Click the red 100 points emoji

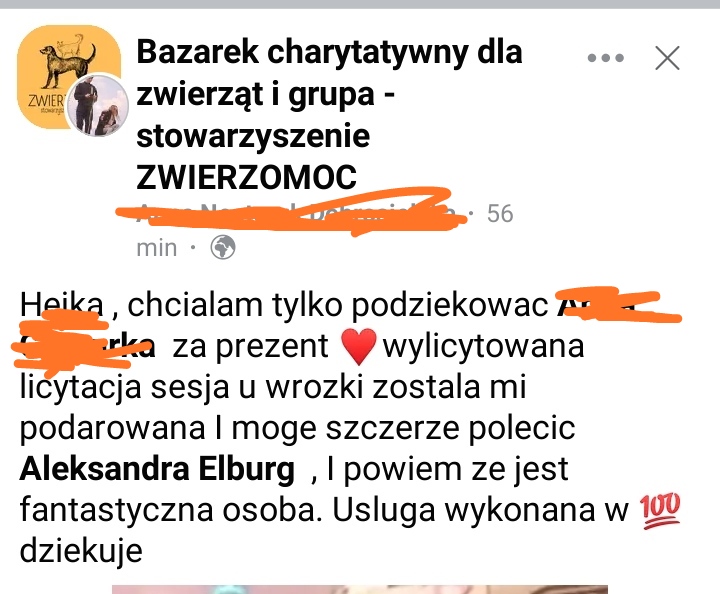(660, 510)
